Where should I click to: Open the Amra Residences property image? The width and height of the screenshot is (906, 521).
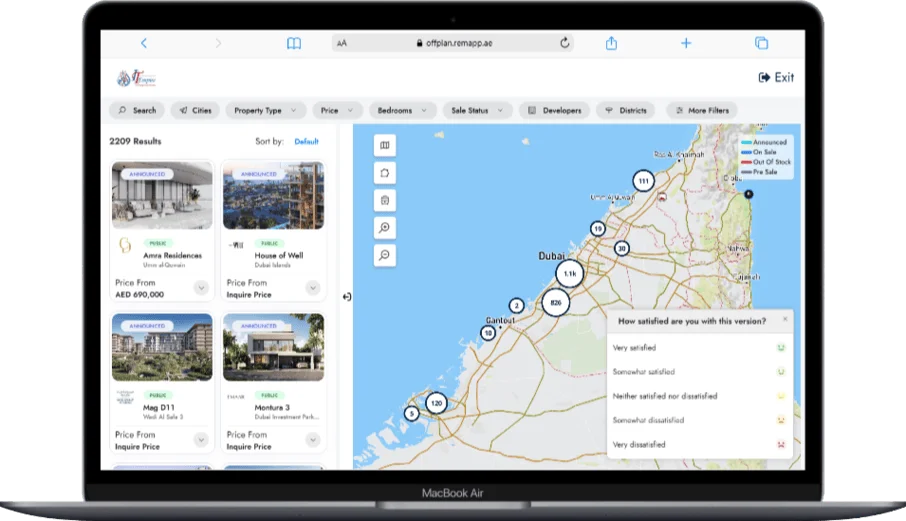point(162,195)
